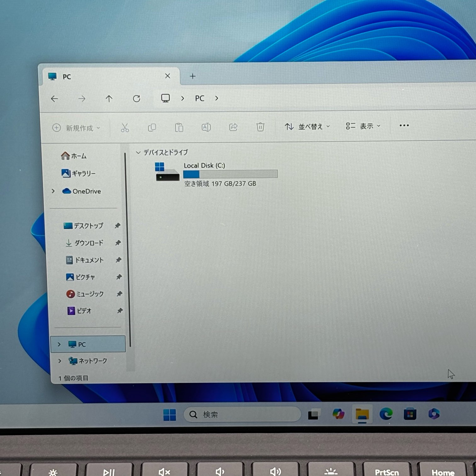The width and height of the screenshot is (476, 476).
Task: Open ミュージック folder in sidebar
Action: tap(85, 294)
